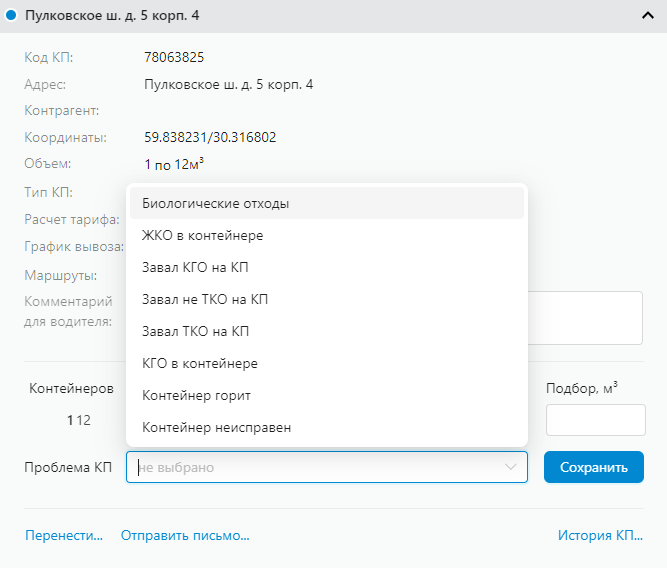
Task: Click the Подбор, м³ input field
Action: pyautogui.click(x=595, y=420)
